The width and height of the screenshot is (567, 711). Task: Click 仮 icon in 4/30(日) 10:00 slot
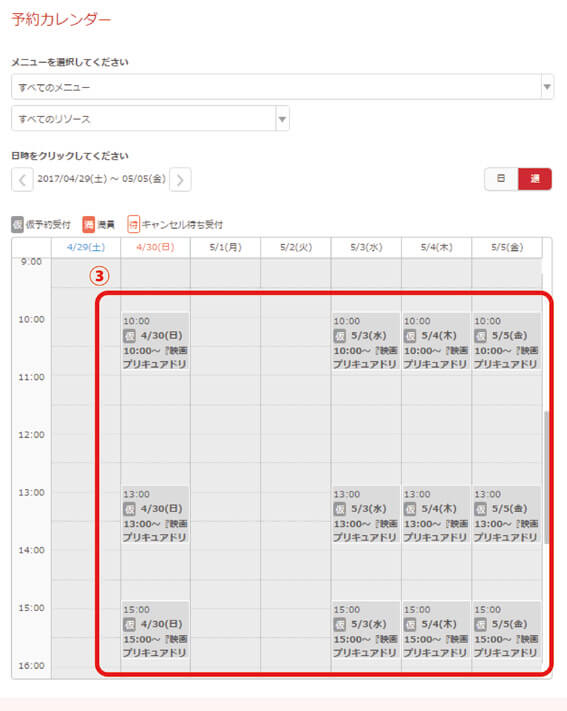[x=129, y=336]
